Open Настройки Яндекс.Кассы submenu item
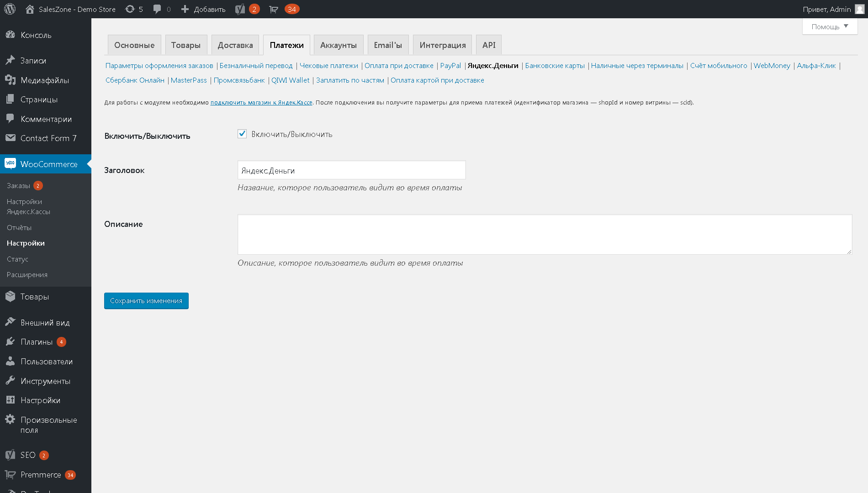Screen dimensions: 868x493 [28, 206]
